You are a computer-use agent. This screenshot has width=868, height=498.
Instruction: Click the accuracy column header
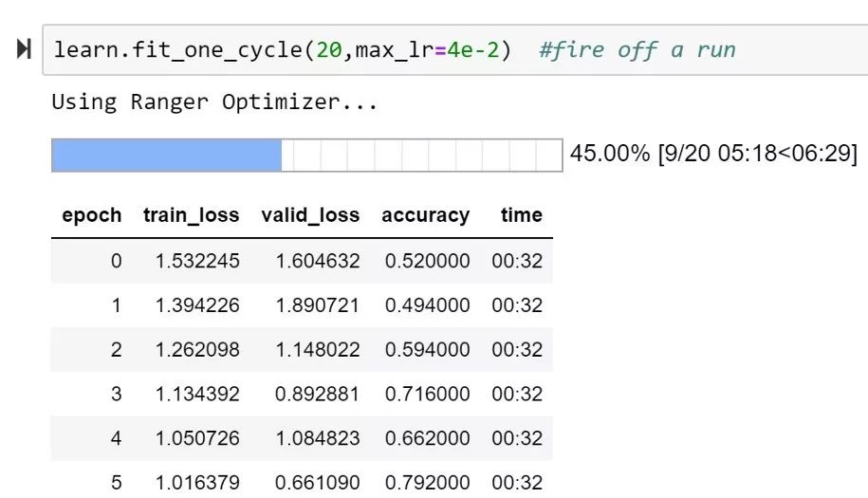point(425,215)
